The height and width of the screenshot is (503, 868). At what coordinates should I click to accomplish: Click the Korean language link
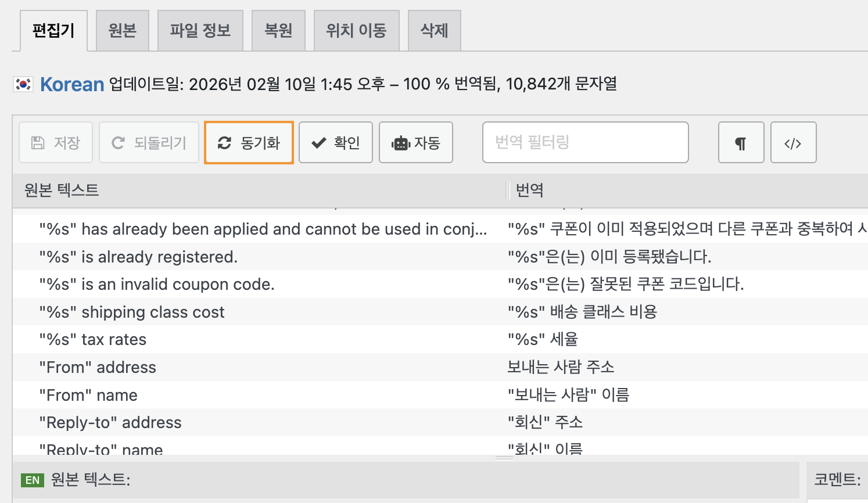72,85
